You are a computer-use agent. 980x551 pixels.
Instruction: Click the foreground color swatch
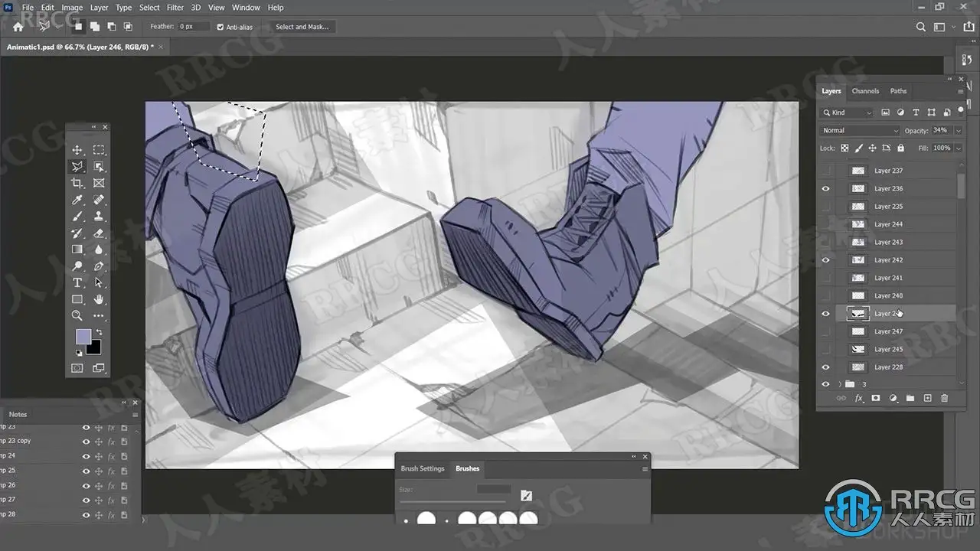(x=83, y=337)
